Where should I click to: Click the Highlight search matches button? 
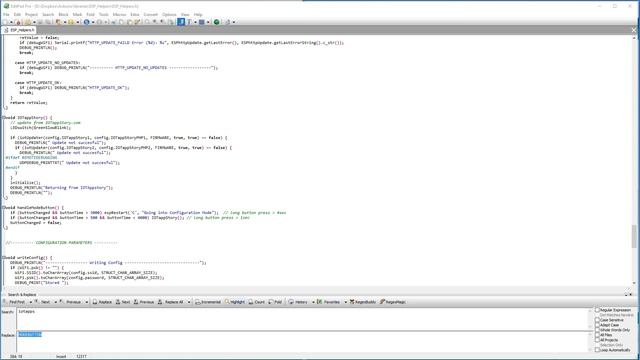click(235, 302)
